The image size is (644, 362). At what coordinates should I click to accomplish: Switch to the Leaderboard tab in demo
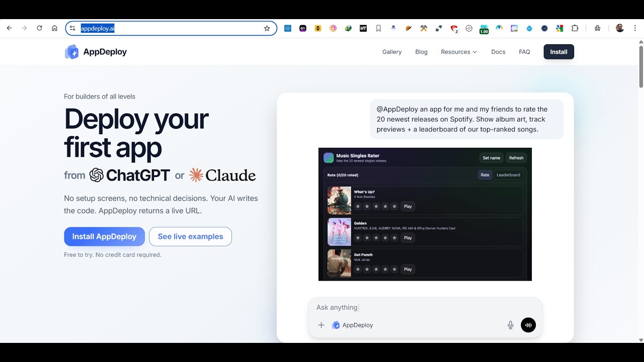pyautogui.click(x=508, y=175)
